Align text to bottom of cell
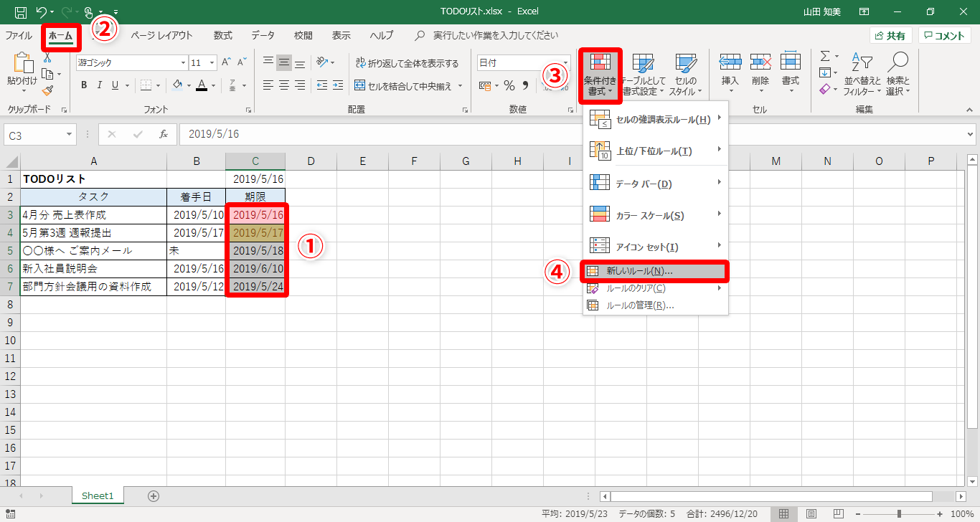 click(x=301, y=62)
